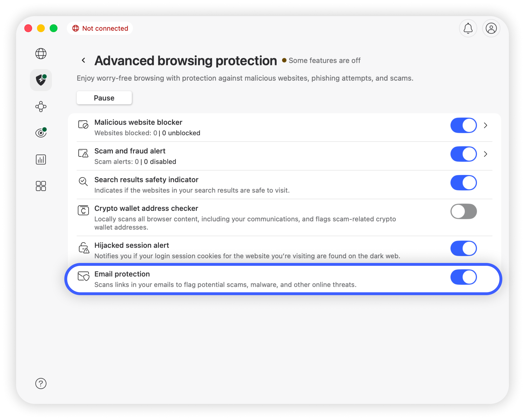Expand Scam and fraud alert details chevron
Screen dimensions: 525x420
point(486,154)
